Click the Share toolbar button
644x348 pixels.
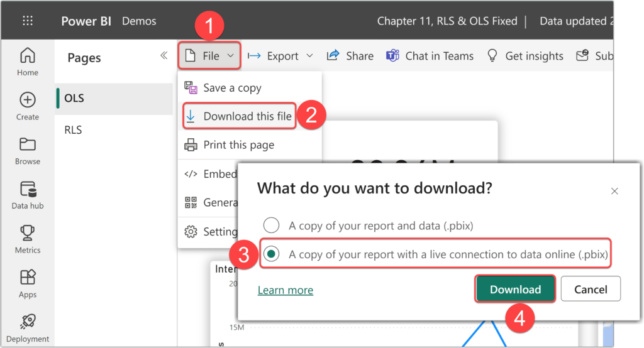350,56
